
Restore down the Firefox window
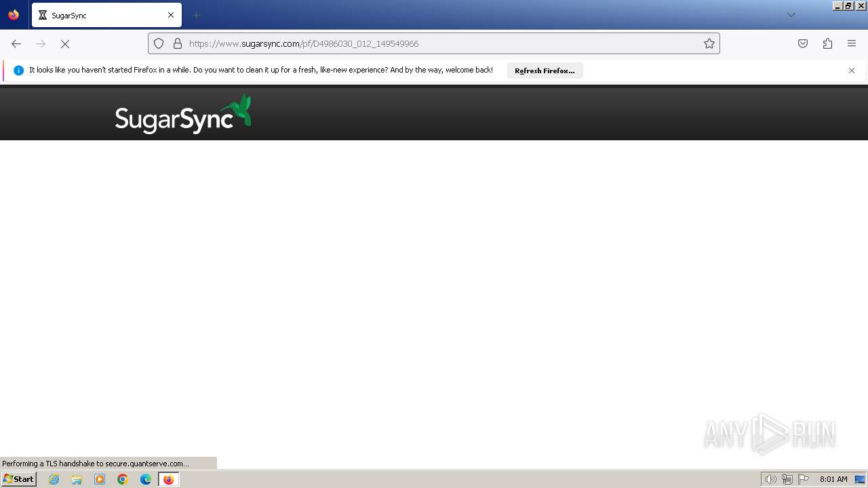[849, 5]
